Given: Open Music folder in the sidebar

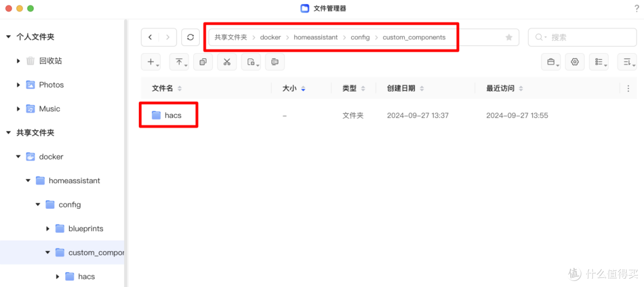Looking at the screenshot, I should point(43,109).
